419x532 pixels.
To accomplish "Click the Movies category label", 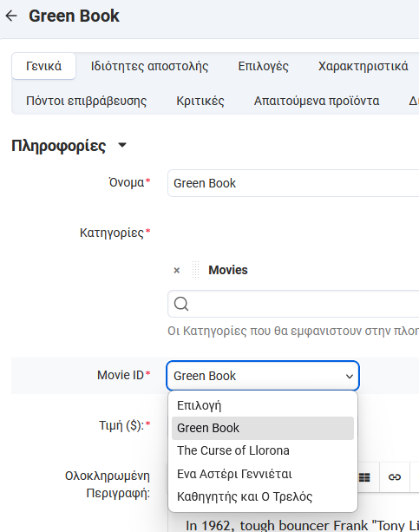I will coord(228,270).
